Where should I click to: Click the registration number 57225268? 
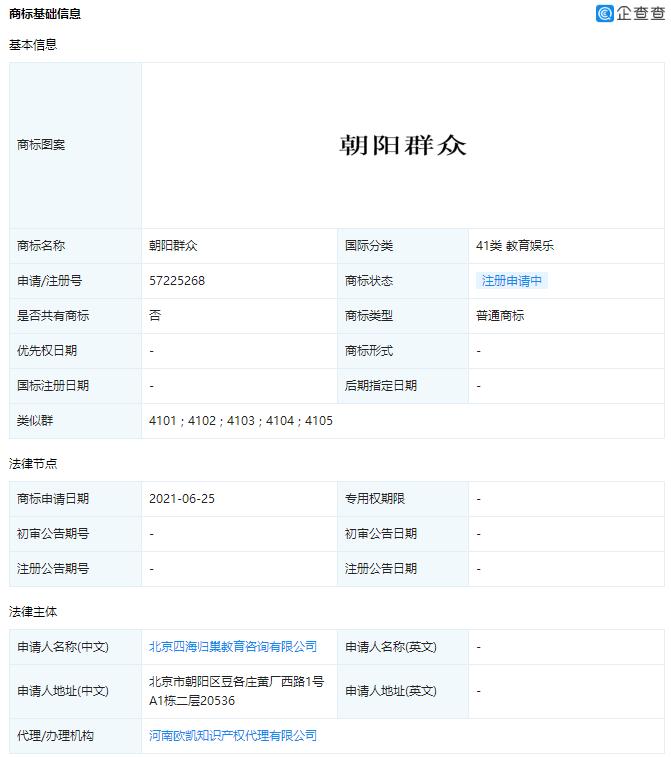click(177, 281)
